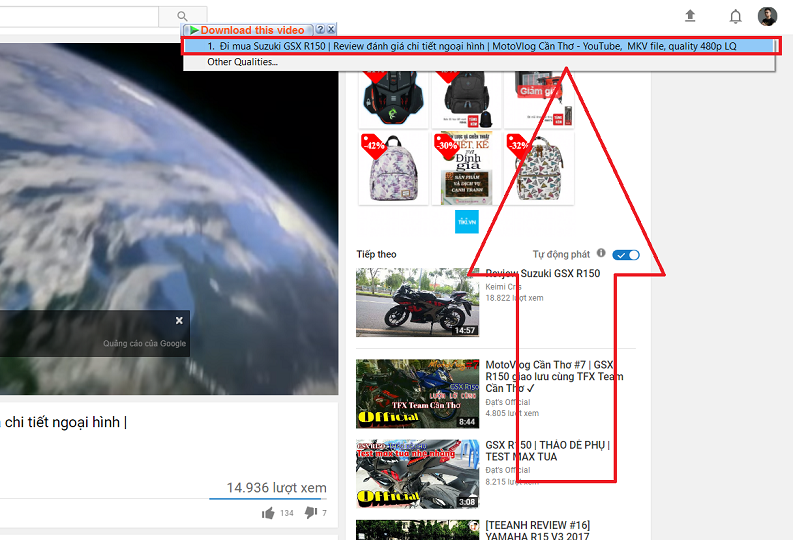Viewport: 793px width, 540px height.
Task: Like the video with thumbs up
Action: pos(268,513)
